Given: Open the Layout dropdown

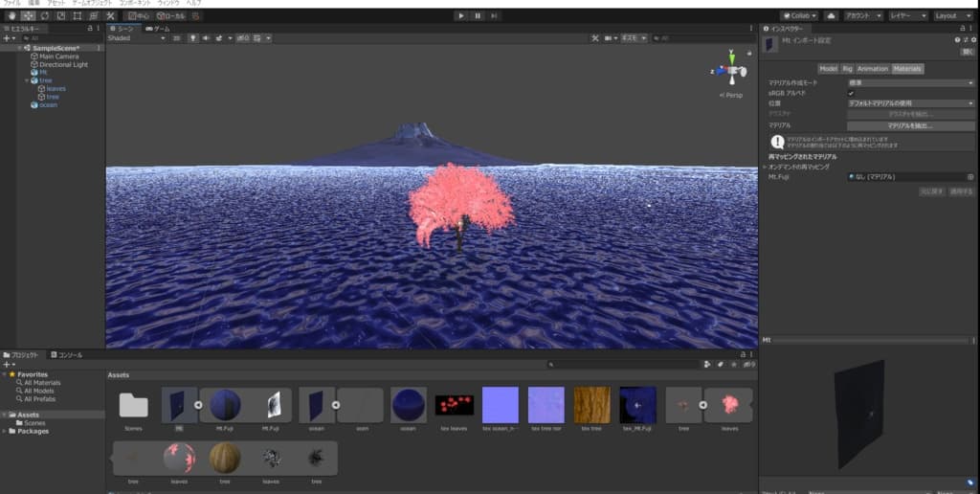Looking at the screenshot, I should tap(952, 16).
